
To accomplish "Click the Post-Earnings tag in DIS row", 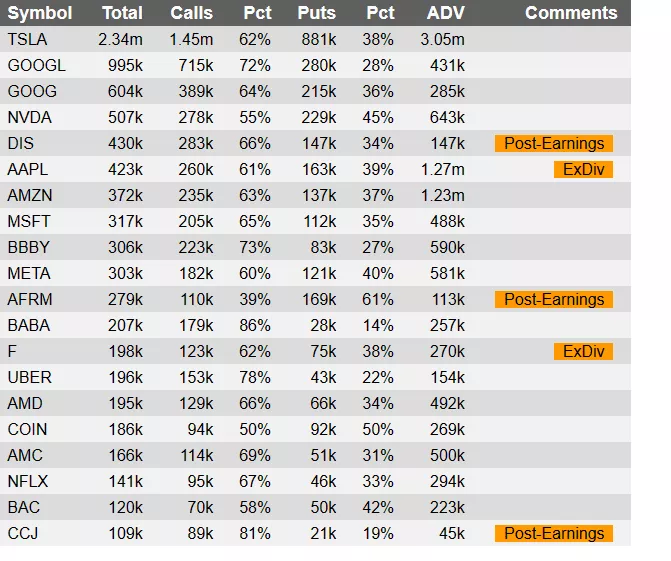I will 553,144.
